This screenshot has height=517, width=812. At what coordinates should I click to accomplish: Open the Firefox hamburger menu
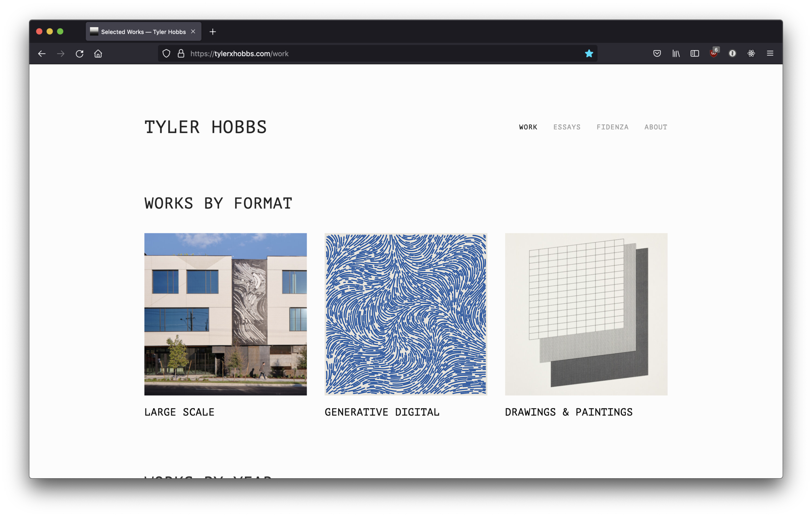click(x=770, y=54)
